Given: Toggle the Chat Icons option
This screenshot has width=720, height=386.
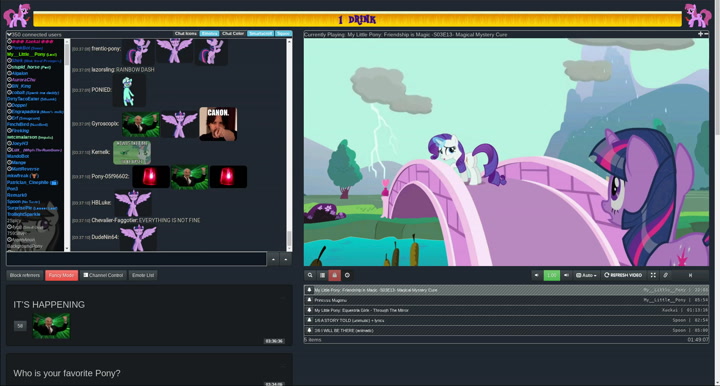Looking at the screenshot, I should (186, 34).
